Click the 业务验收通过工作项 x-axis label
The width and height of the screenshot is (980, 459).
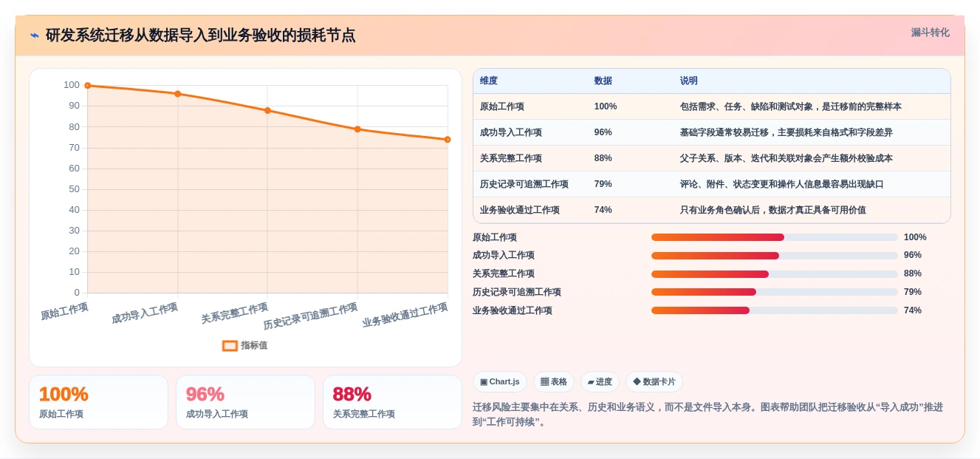pos(405,315)
